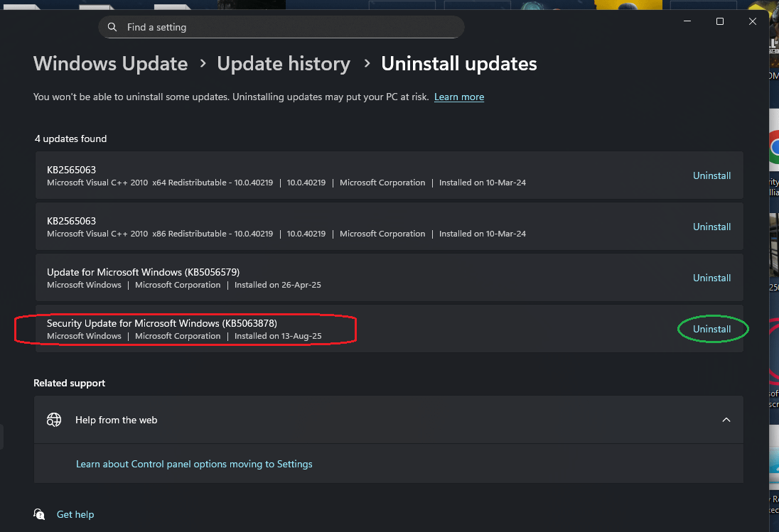779x532 pixels.
Task: Click the search magnifier icon
Action: pyautogui.click(x=112, y=27)
